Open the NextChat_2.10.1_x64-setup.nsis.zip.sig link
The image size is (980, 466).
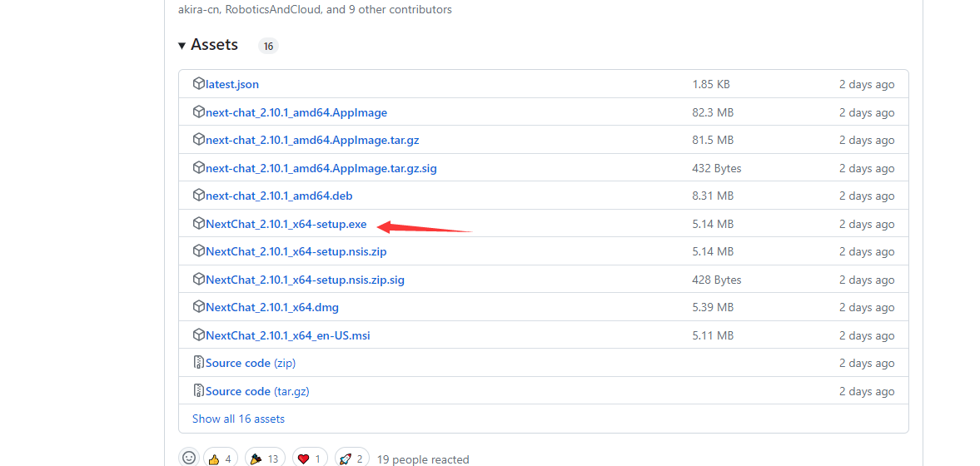pyautogui.click(x=305, y=280)
